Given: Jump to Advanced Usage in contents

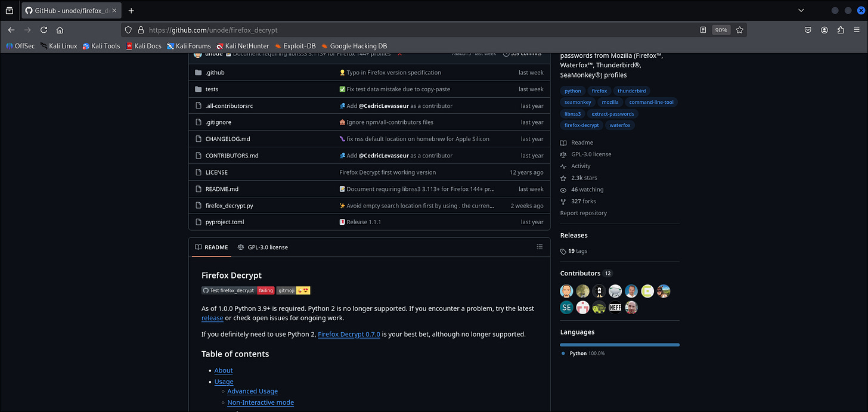Looking at the screenshot, I should (252, 391).
